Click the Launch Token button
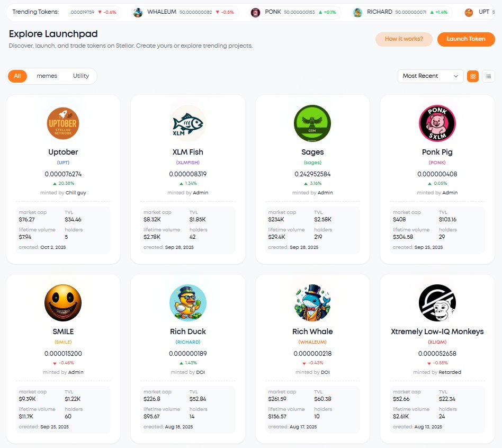The height and width of the screenshot is (448, 502). pyautogui.click(x=465, y=39)
